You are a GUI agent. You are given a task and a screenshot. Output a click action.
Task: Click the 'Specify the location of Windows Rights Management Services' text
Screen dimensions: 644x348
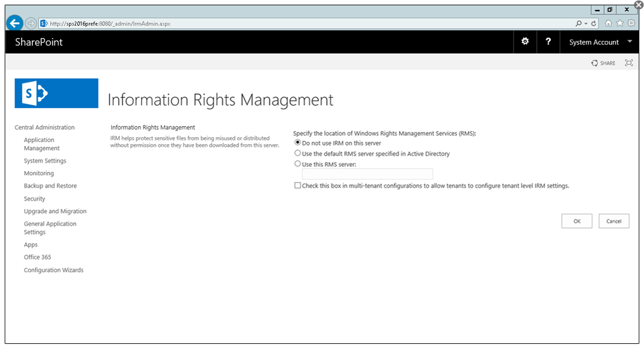point(385,133)
